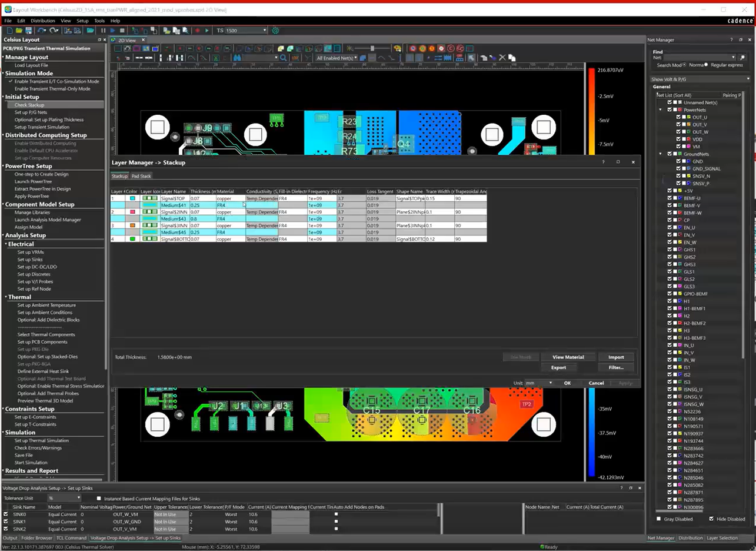Select the SINK1 row in sinks table
Image resolution: width=756 pixels, height=551 pixels.
pos(219,522)
